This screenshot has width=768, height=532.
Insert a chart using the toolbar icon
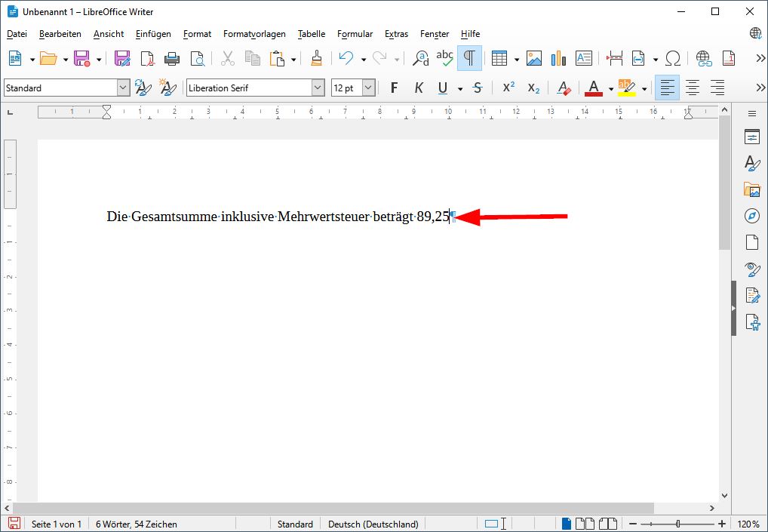click(558, 57)
